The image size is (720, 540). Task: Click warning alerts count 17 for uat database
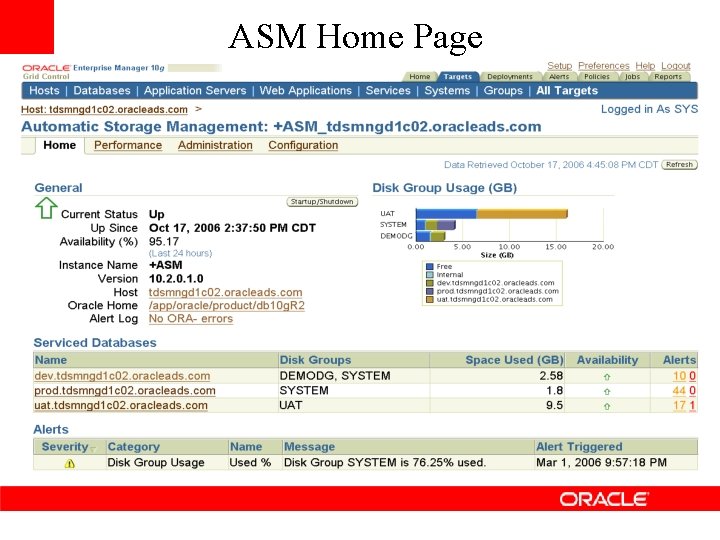pos(679,405)
